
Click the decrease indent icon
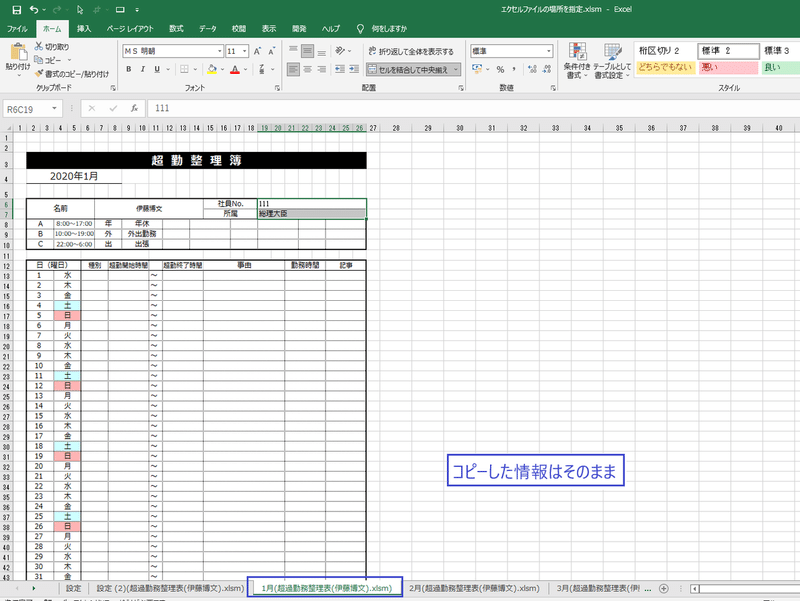[340, 69]
